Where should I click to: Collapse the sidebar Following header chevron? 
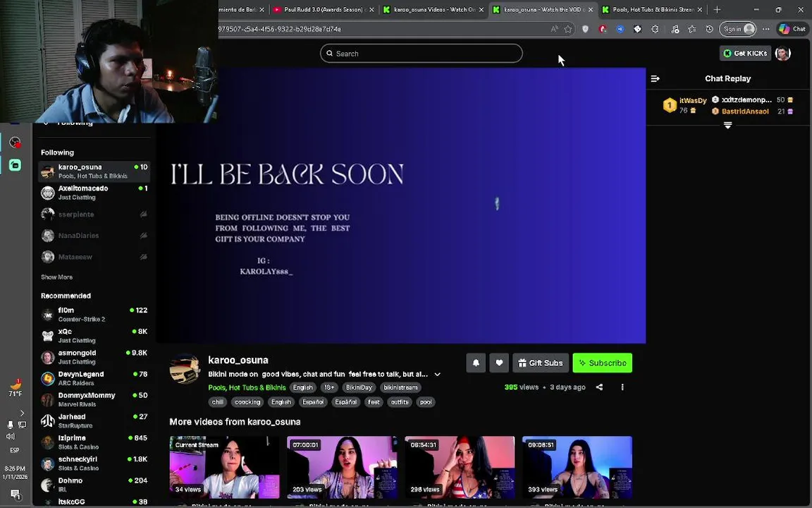[46, 123]
